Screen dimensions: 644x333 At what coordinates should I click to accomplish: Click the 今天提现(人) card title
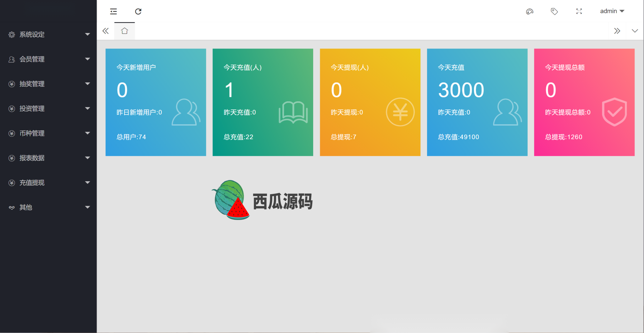coord(350,67)
